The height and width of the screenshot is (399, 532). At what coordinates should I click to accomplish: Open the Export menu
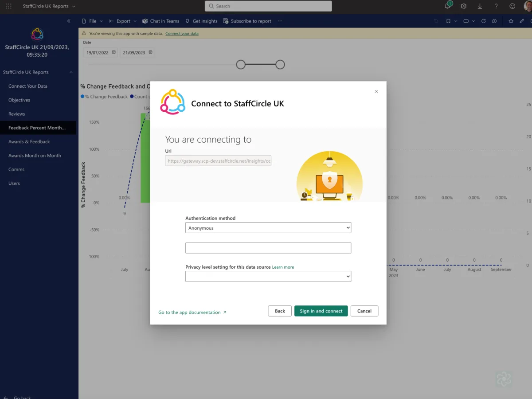(x=123, y=21)
